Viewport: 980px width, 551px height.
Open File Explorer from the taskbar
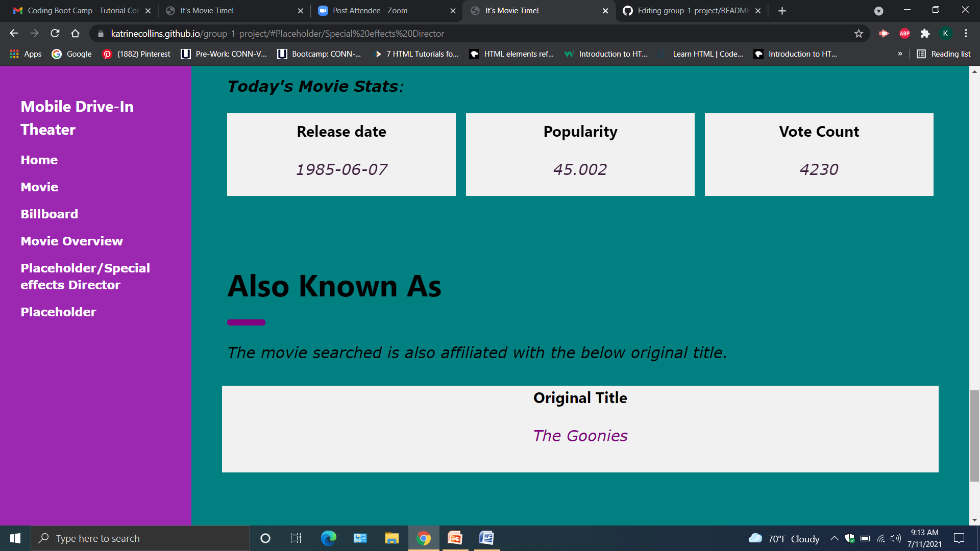pyautogui.click(x=391, y=538)
